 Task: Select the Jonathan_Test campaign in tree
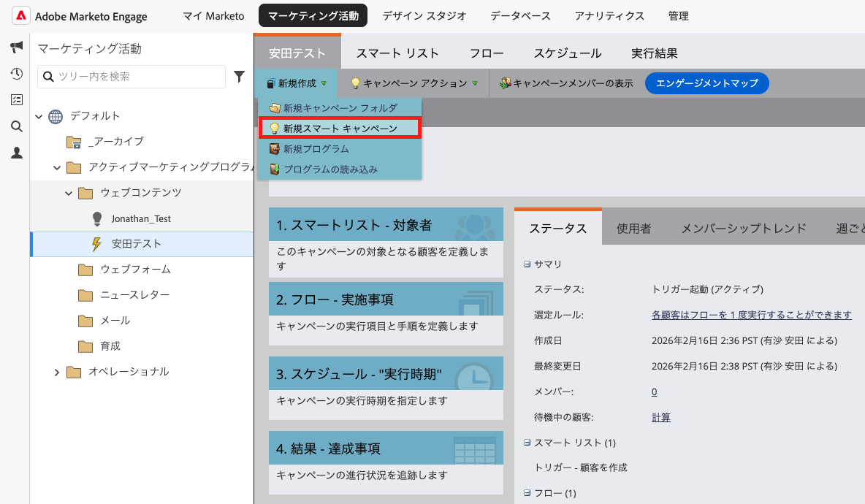140,218
